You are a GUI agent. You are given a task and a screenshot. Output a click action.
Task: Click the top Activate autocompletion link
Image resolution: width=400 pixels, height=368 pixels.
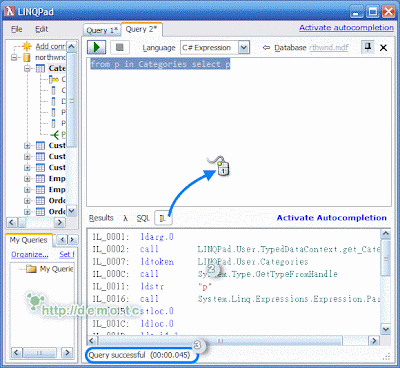pyautogui.click(x=346, y=28)
